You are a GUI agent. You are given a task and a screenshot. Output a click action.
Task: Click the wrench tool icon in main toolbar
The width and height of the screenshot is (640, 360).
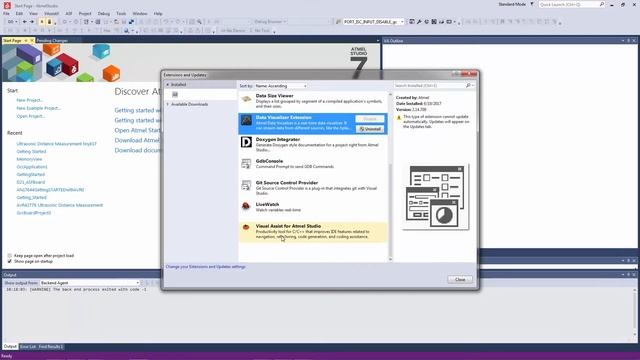tap(419, 22)
